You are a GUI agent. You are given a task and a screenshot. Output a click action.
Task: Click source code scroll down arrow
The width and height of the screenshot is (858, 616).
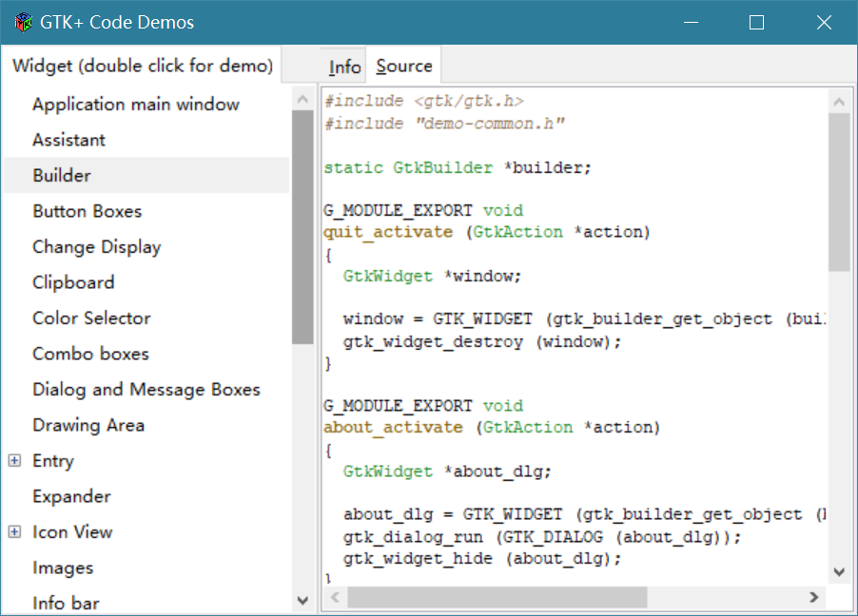pyautogui.click(x=838, y=571)
